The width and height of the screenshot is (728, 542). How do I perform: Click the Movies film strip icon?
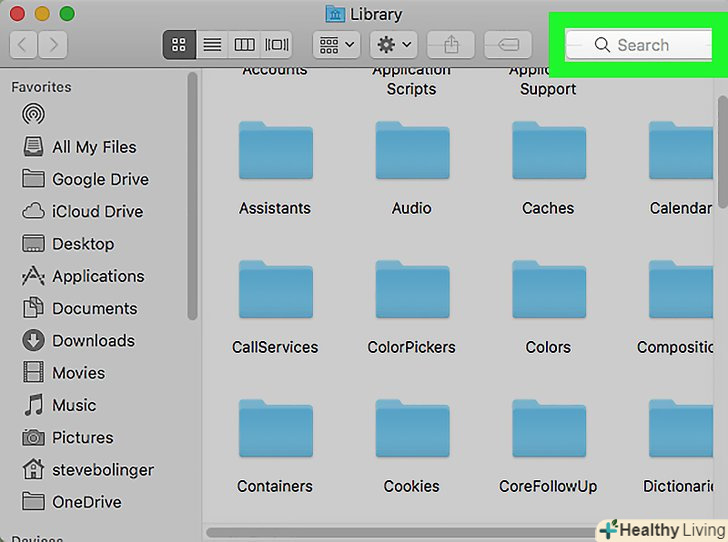33,373
